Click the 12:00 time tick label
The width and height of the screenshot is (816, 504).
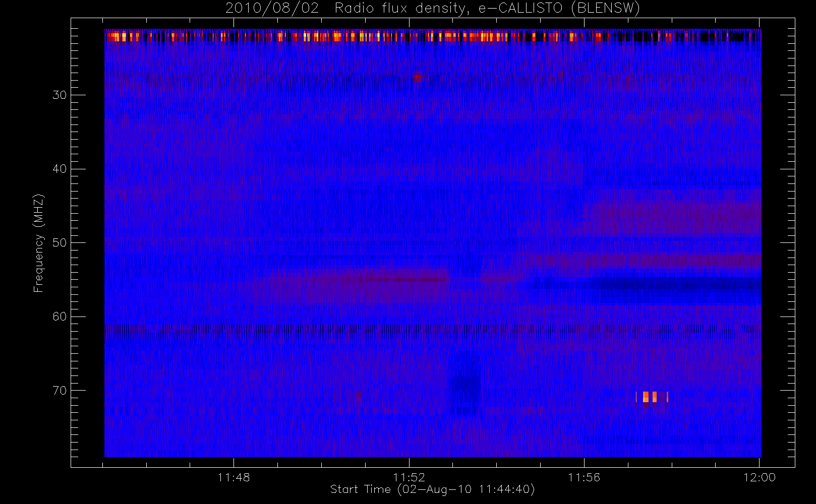[759, 477]
